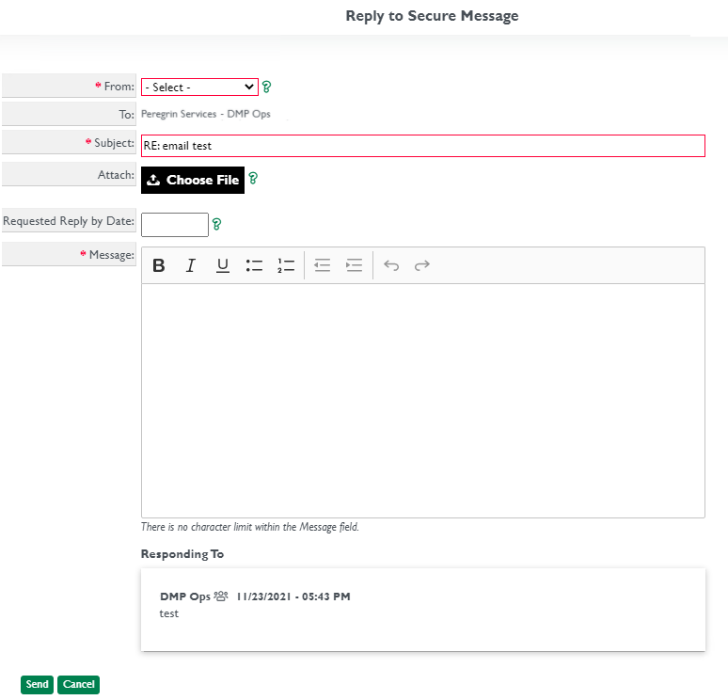Undo last edit in message
The height and width of the screenshot is (700, 728).
pos(391,265)
